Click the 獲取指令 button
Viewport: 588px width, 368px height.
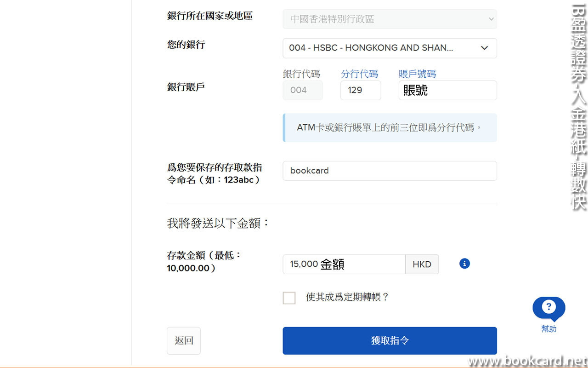point(389,340)
